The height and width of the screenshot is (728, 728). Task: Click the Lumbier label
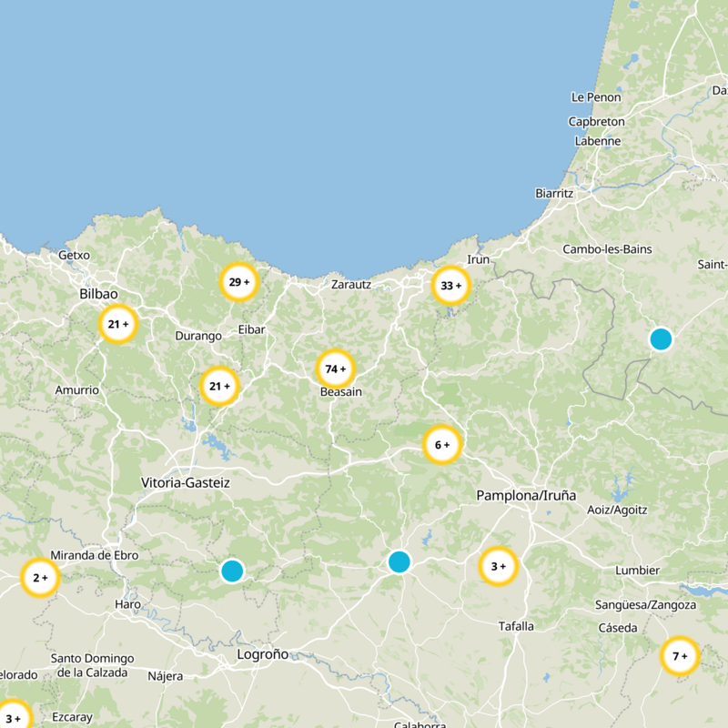637,571
